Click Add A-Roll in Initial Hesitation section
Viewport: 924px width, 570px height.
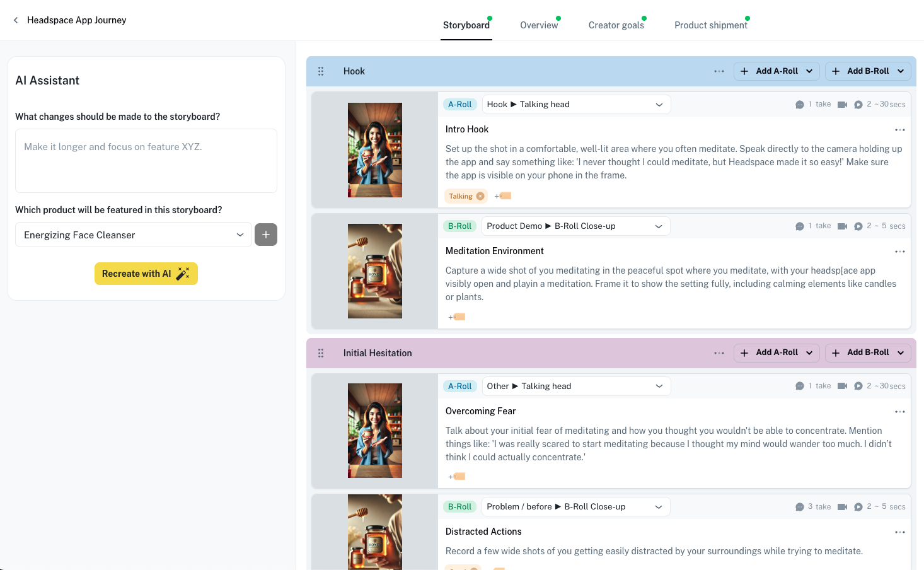[777, 353]
